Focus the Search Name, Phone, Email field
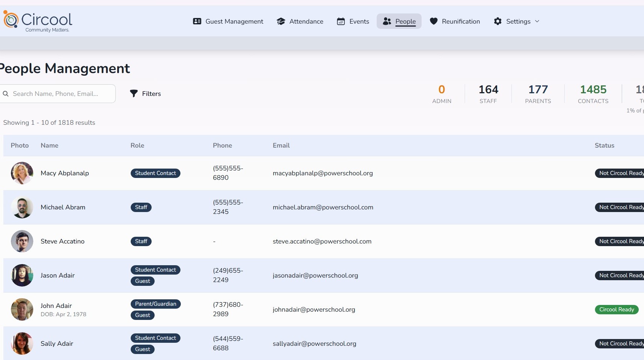The image size is (644, 360). point(57,94)
